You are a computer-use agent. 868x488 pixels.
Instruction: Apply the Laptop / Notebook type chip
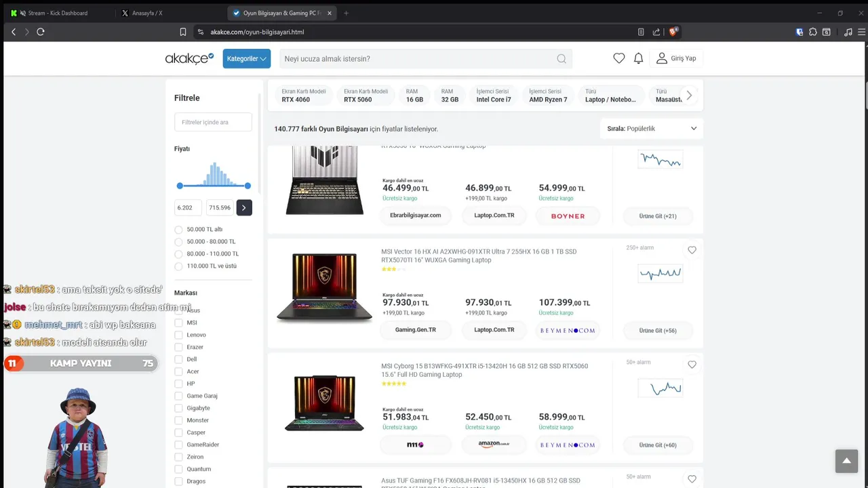pyautogui.click(x=611, y=96)
